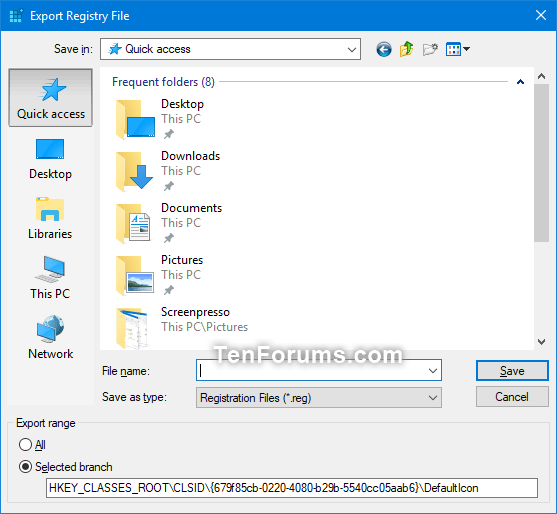Click the Quick access star in Save in box
557x514 pixels.
[115, 49]
